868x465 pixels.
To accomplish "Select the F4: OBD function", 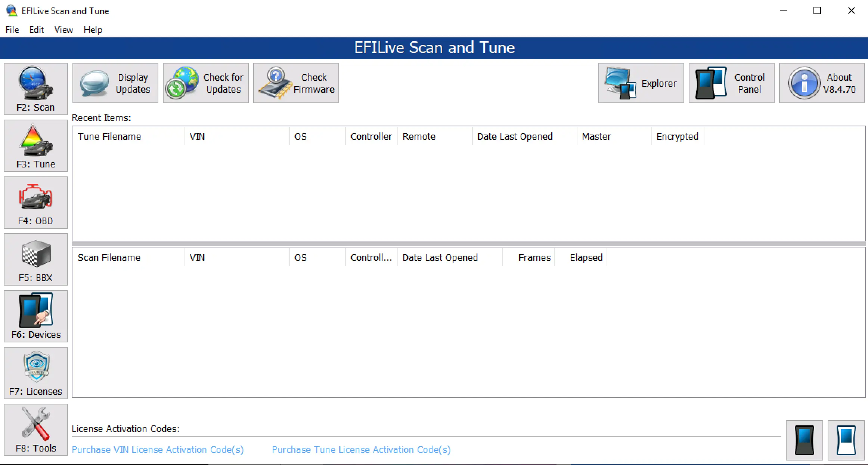I will pos(35,203).
